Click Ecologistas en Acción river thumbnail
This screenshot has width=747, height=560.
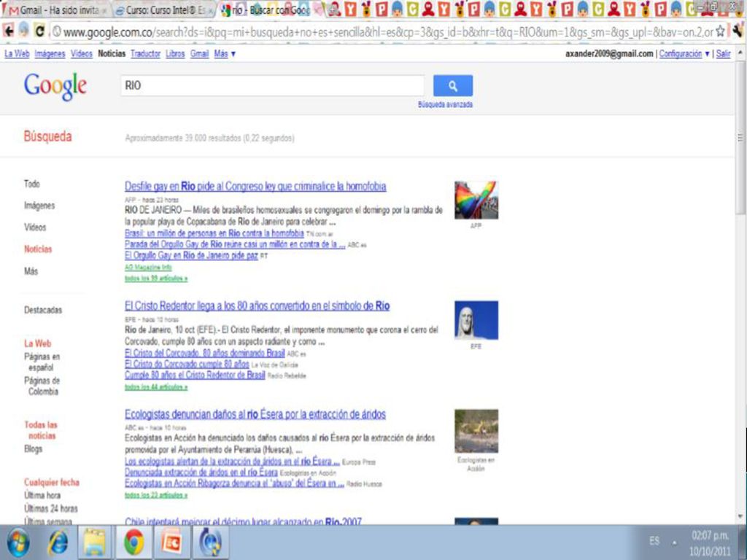point(476,431)
